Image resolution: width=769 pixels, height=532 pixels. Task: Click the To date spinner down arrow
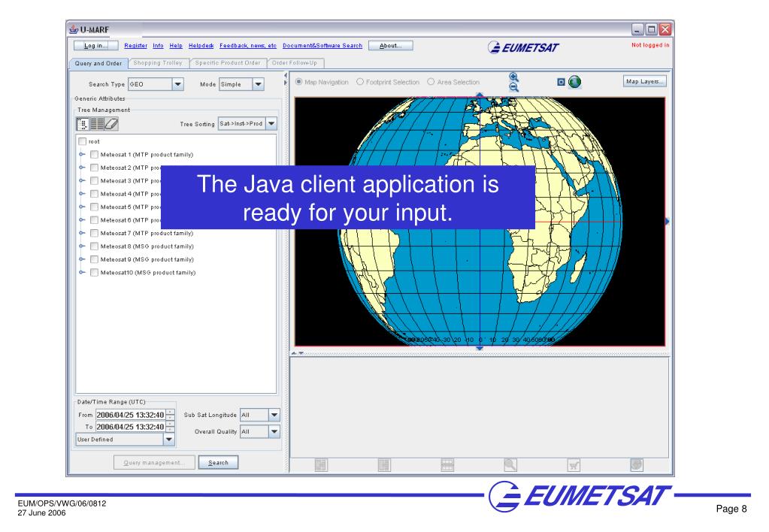[170, 430]
